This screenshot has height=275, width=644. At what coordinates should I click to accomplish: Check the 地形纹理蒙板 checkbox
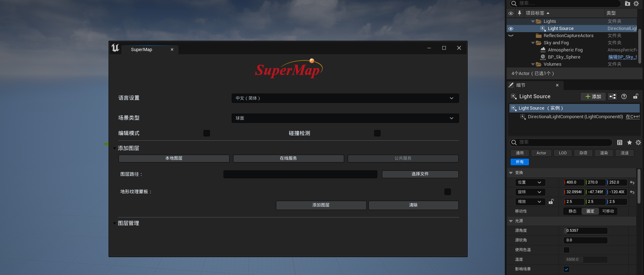click(x=448, y=192)
